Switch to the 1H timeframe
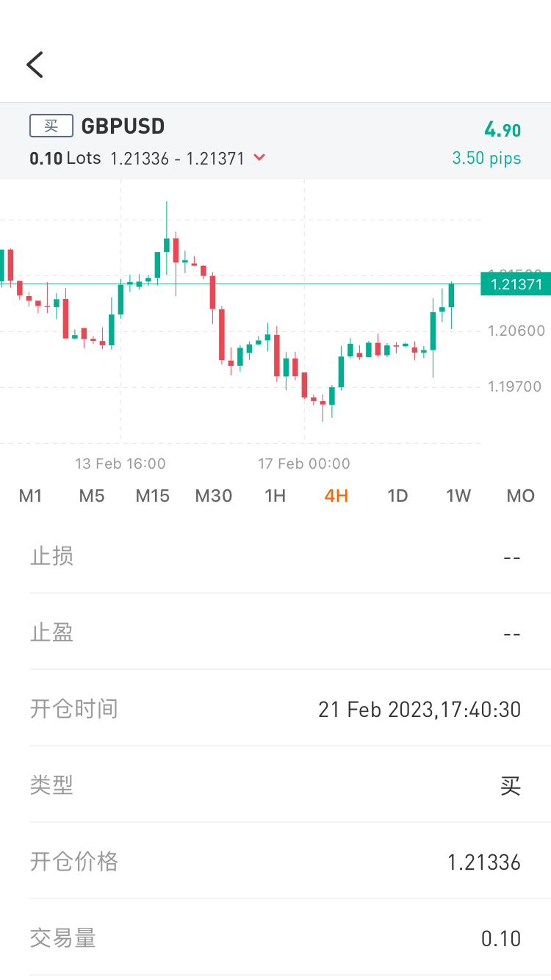 tap(275, 496)
